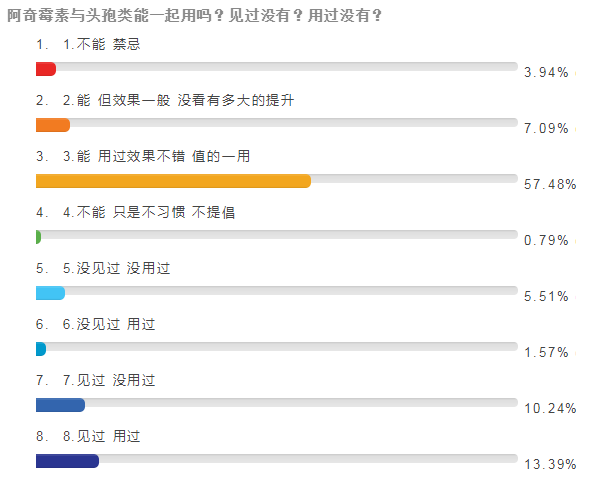Select option 没见过 没用过

tap(117, 268)
